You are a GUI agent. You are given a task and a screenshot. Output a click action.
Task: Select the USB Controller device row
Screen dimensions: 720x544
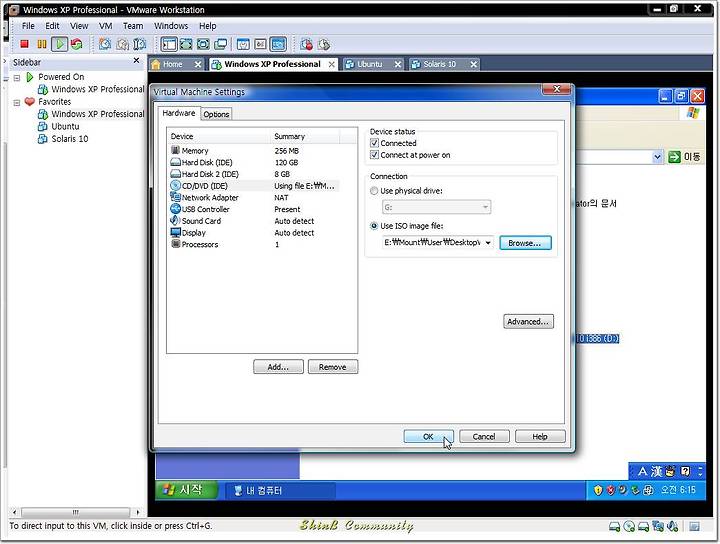[254, 209]
